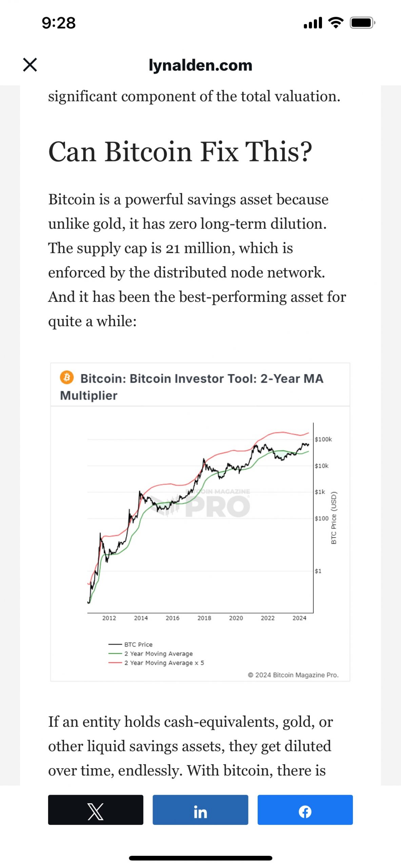Select the 2018 label on the x-axis

(204, 618)
